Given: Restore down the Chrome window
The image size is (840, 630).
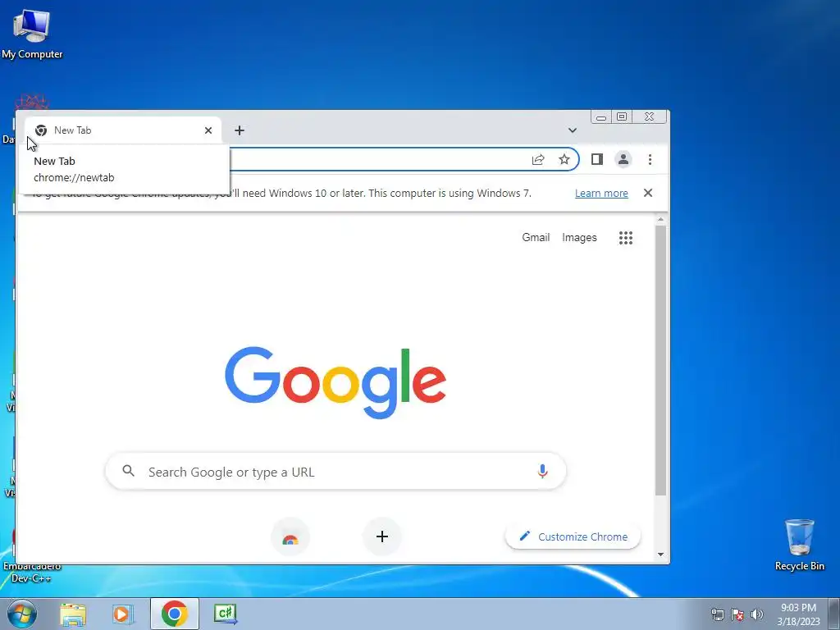Looking at the screenshot, I should pyautogui.click(x=622, y=116).
